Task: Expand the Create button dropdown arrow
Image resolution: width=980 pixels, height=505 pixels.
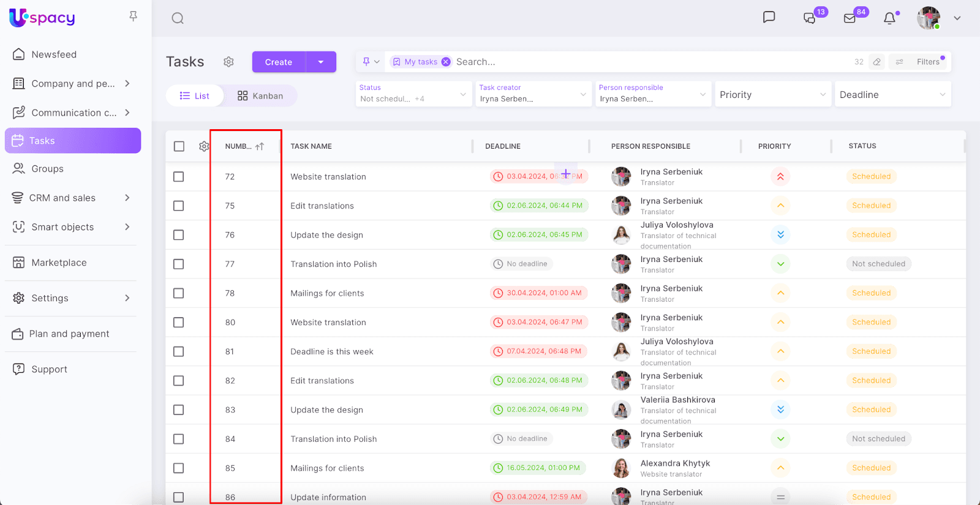Action: pos(321,62)
